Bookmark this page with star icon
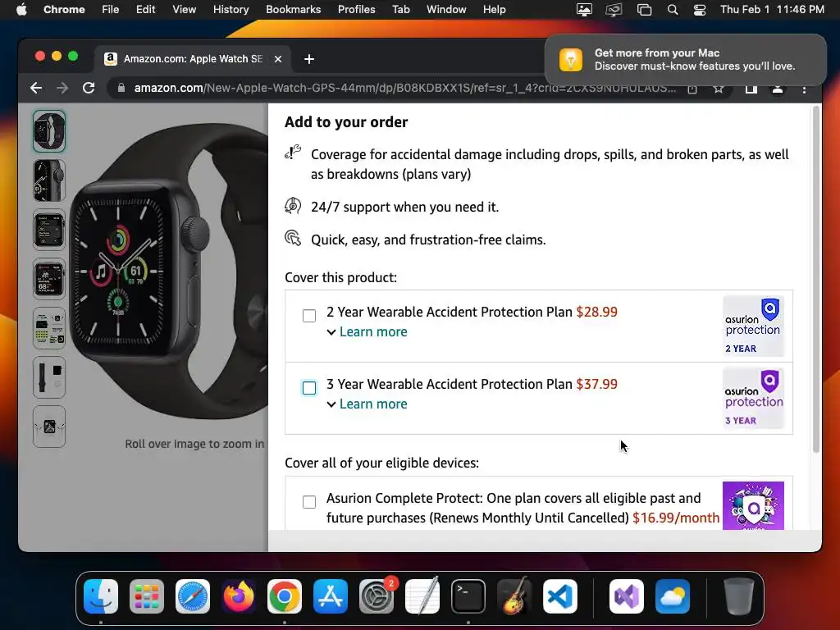 719,89
